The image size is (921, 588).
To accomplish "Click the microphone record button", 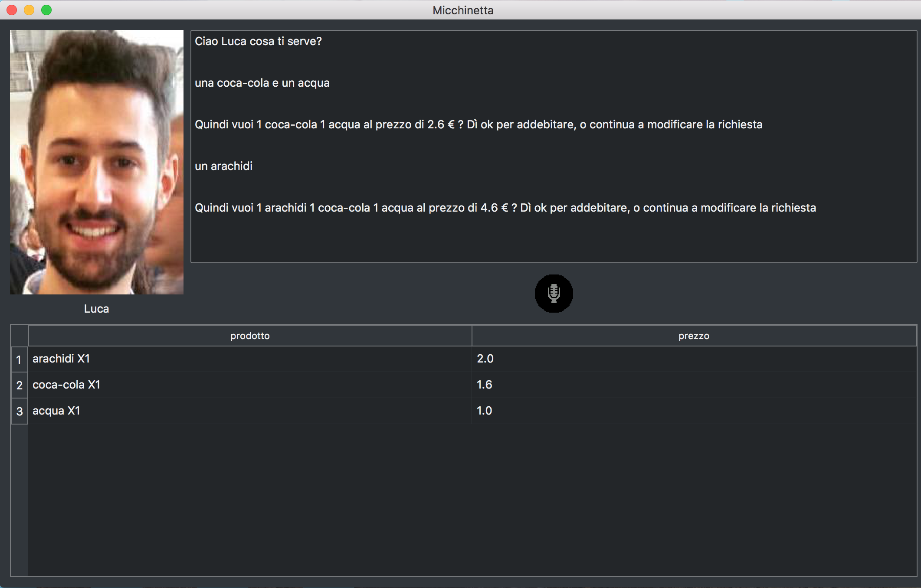I will click(554, 294).
